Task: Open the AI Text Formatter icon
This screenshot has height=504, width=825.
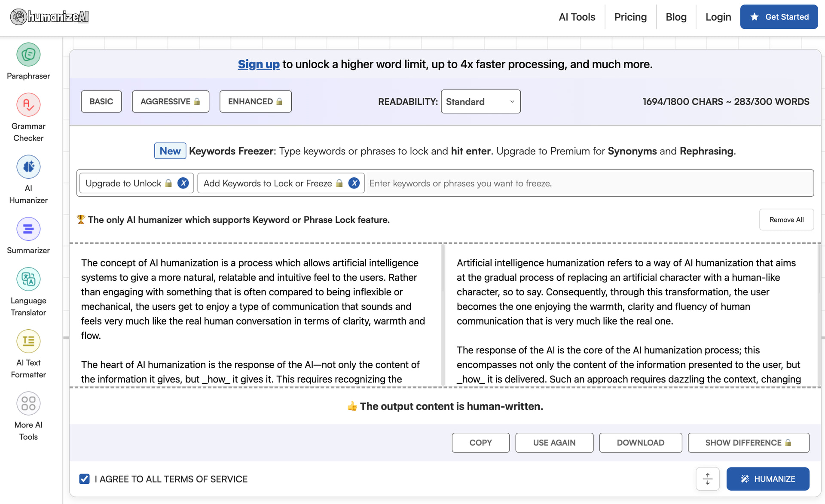Action: [28, 341]
